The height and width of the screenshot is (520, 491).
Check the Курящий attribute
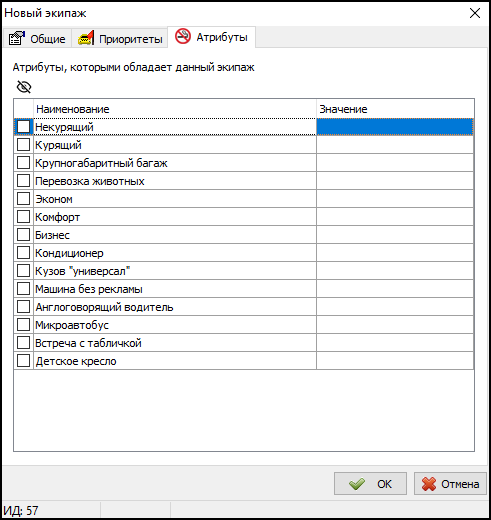coord(23,145)
